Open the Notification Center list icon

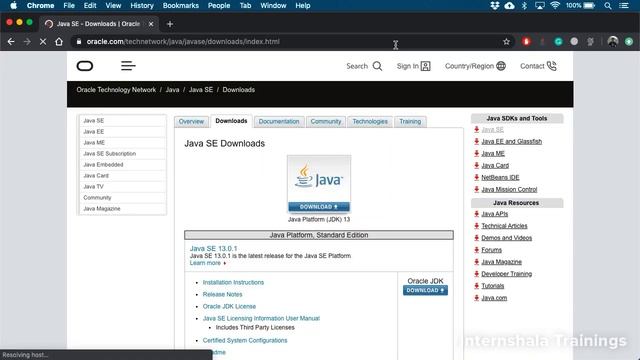(x=624, y=6)
